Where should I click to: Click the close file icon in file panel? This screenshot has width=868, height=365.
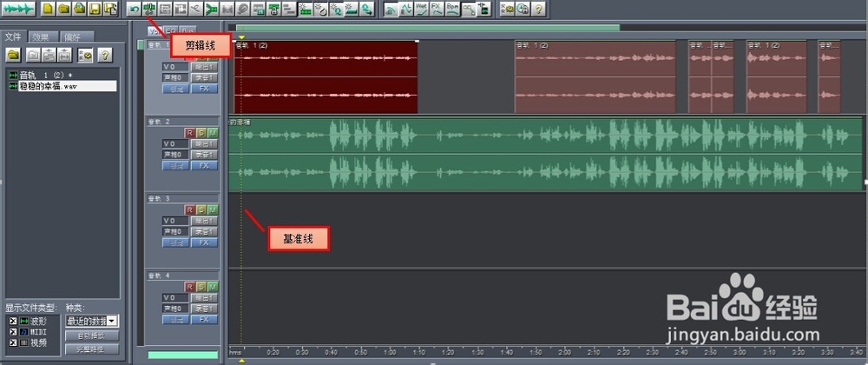tap(33, 54)
